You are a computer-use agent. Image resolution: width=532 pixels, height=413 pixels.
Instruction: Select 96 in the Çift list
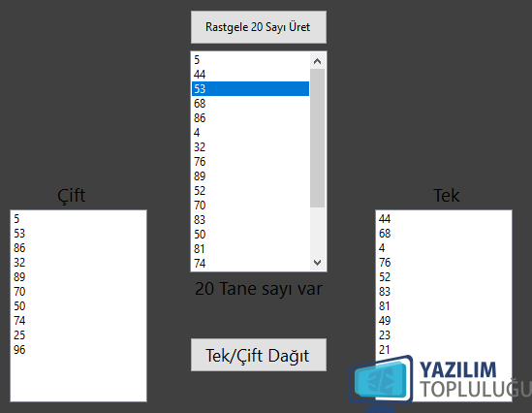(78, 350)
